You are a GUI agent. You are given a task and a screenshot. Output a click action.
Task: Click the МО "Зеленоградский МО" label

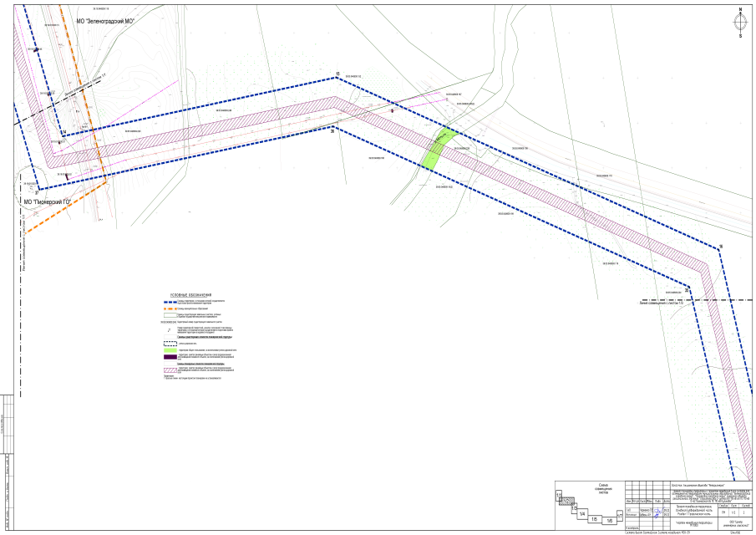(x=104, y=20)
